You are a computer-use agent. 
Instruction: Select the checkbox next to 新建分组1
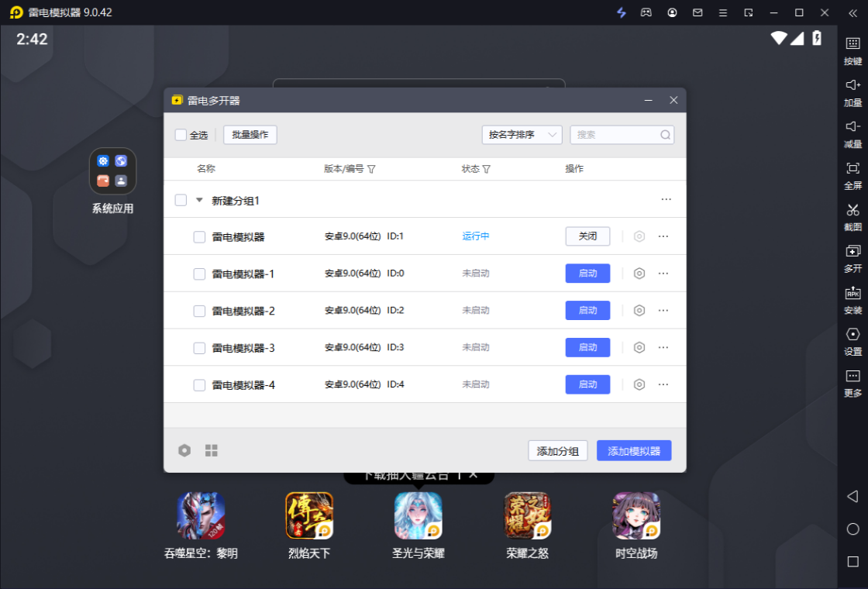[180, 198]
